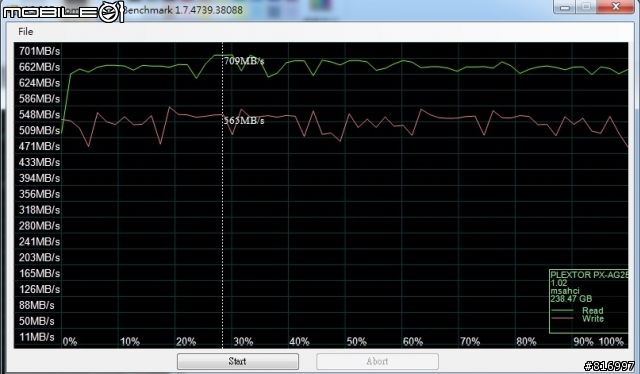640x374 pixels.
Task: Click the 563MB/s write value label
Action: (244, 121)
